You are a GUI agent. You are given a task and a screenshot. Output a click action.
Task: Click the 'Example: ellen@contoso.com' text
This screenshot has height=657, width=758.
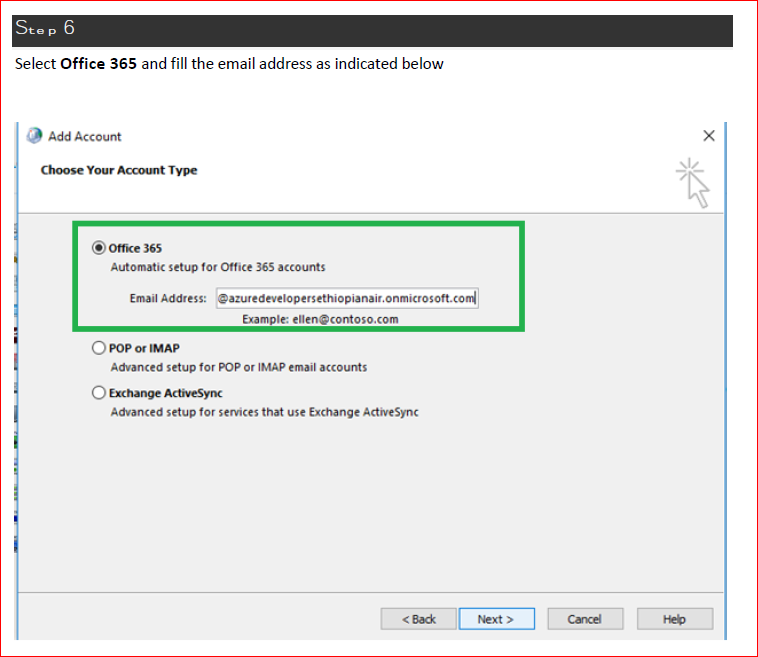[x=320, y=320]
